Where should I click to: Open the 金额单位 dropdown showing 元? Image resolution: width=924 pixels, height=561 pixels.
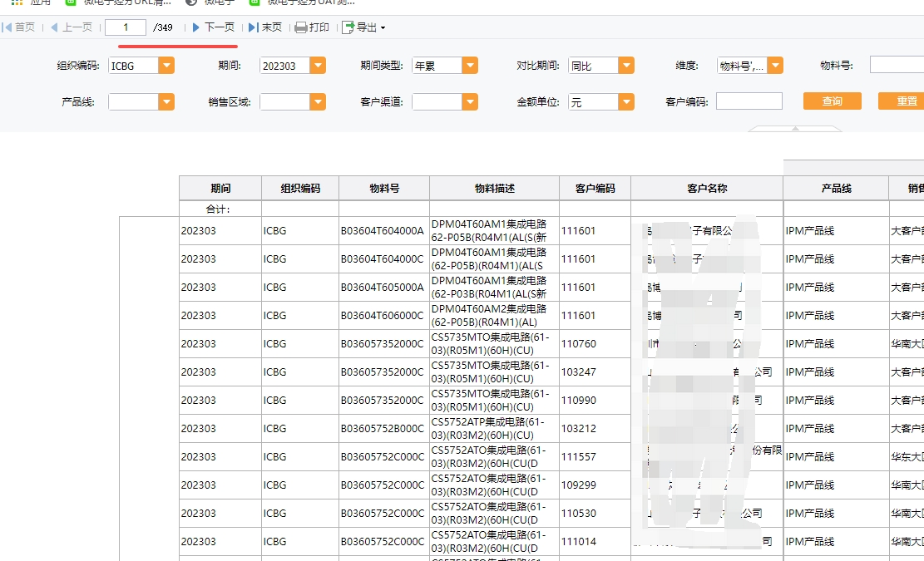pos(625,102)
